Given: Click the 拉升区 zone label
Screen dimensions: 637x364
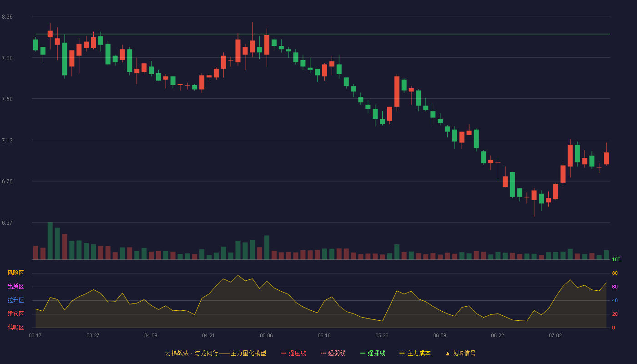Looking at the screenshot, I should click(x=15, y=300).
